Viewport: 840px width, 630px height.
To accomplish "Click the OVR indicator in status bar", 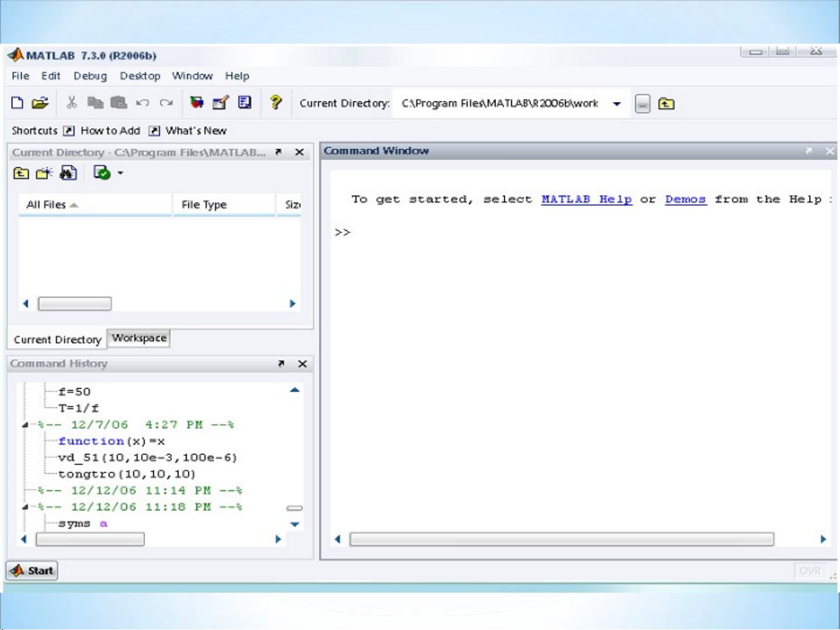I will pyautogui.click(x=810, y=571).
